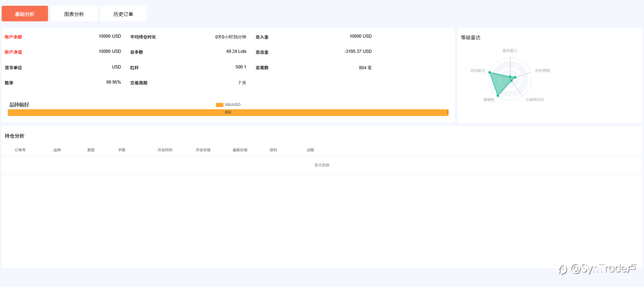Image resolution: width=644 pixels, height=287 pixels.
Task: Switch to the 基础分析 tab
Action: 25,14
